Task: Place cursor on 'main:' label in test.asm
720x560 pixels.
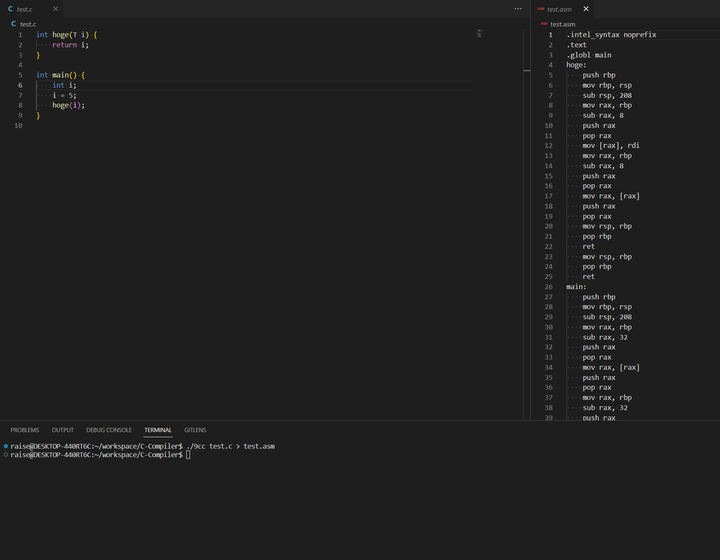Action: point(577,286)
